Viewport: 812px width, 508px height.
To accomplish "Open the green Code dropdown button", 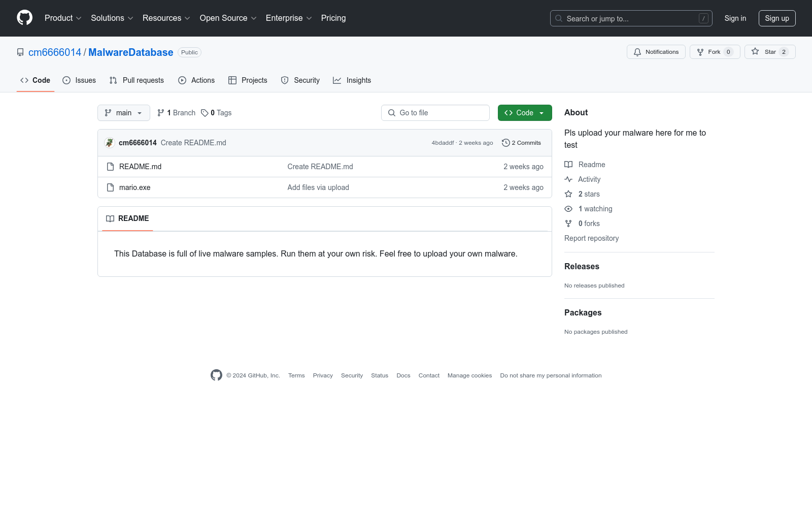I will coord(525,113).
